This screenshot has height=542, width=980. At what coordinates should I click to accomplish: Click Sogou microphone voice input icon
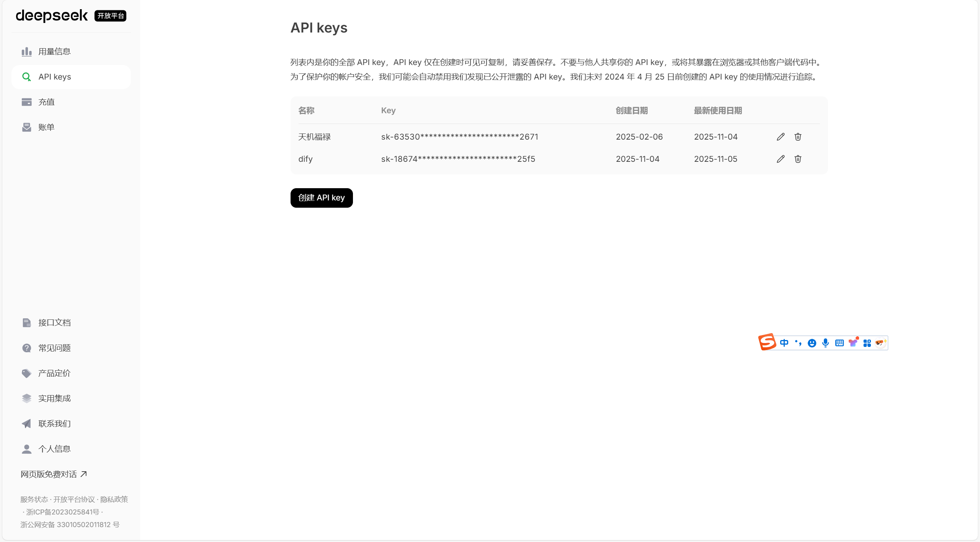(825, 343)
